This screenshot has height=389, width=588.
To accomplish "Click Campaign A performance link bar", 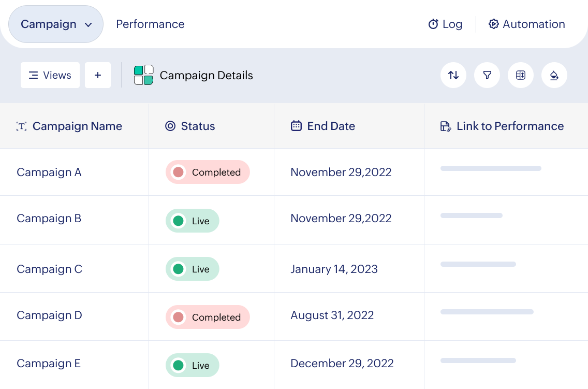I will (491, 168).
